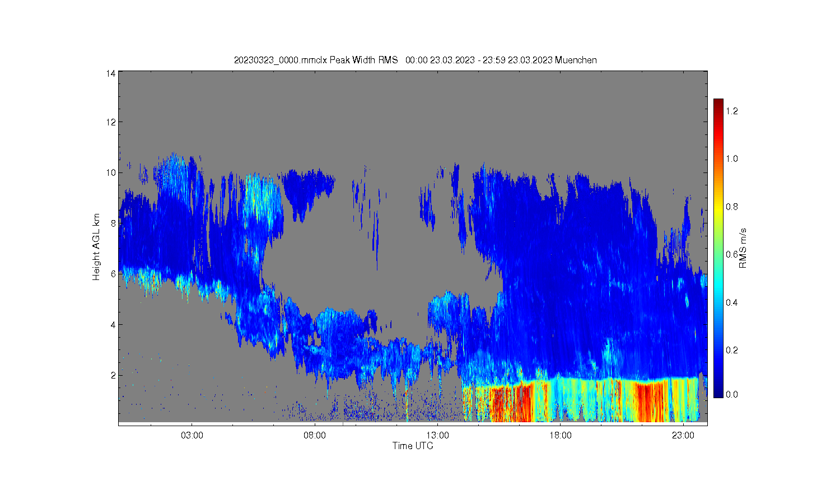Click the 0.4 colorbar tick label
This screenshot has width=840, height=504.
732,302
